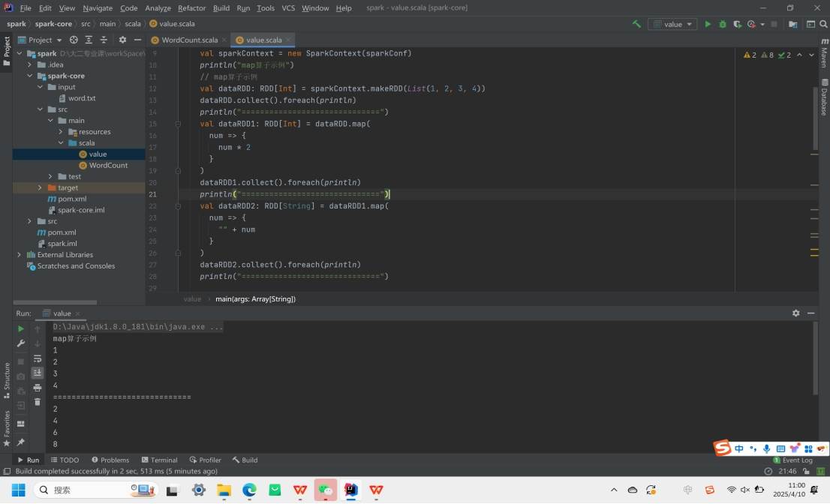Toggle the Maven tool window side button
This screenshot has width=830, height=504.
[x=824, y=53]
